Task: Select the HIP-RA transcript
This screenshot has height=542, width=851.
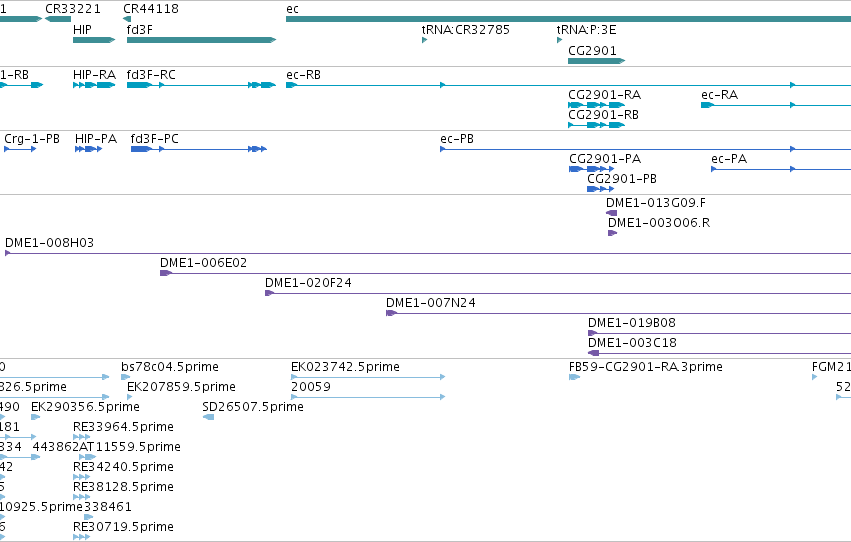Action: point(94,85)
